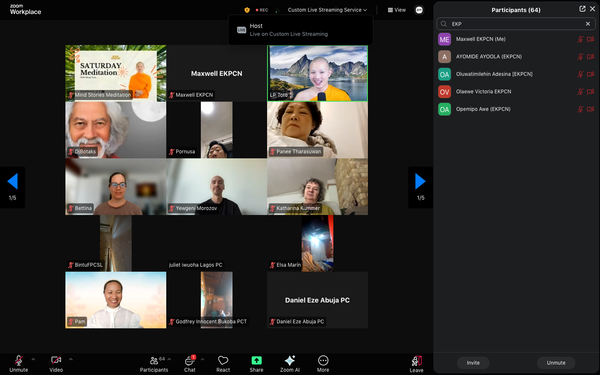Image resolution: width=600 pixels, height=375 pixels.
Task: Click the Host live streaming notification
Action: (x=301, y=30)
